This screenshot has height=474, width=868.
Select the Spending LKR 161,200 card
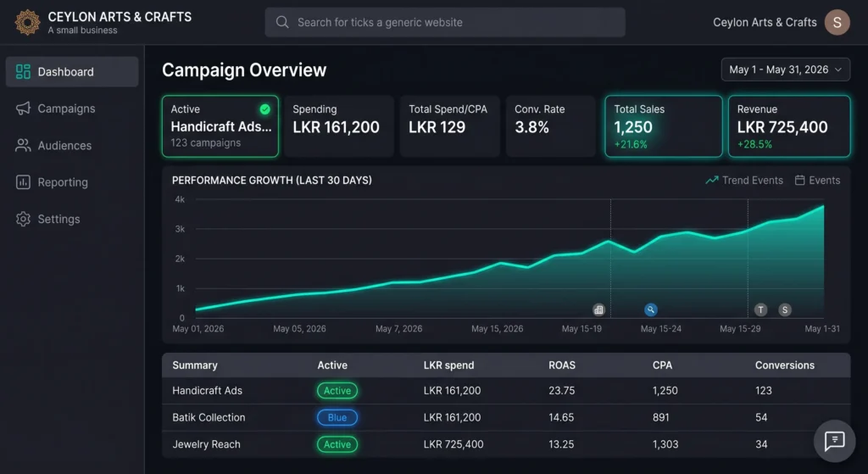coord(339,126)
